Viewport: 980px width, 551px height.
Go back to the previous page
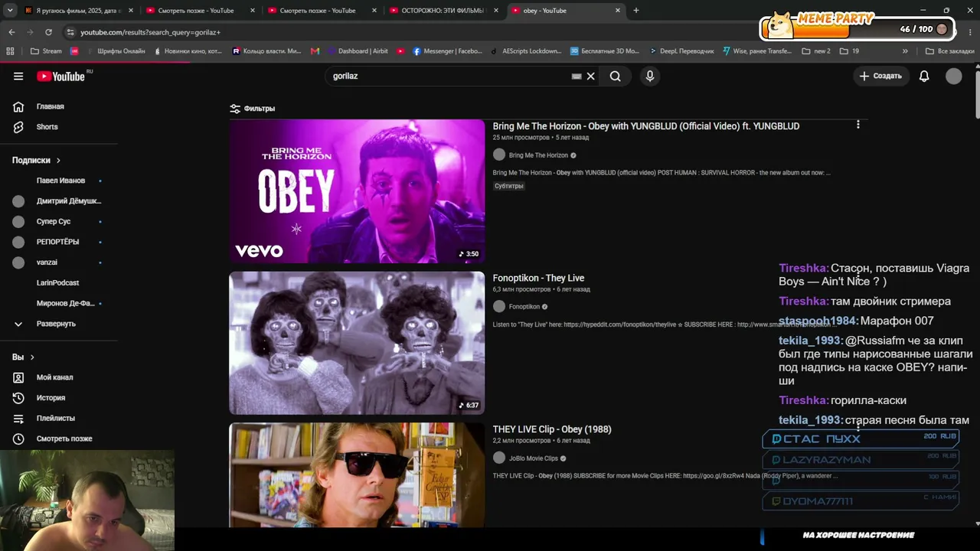pos(11,32)
